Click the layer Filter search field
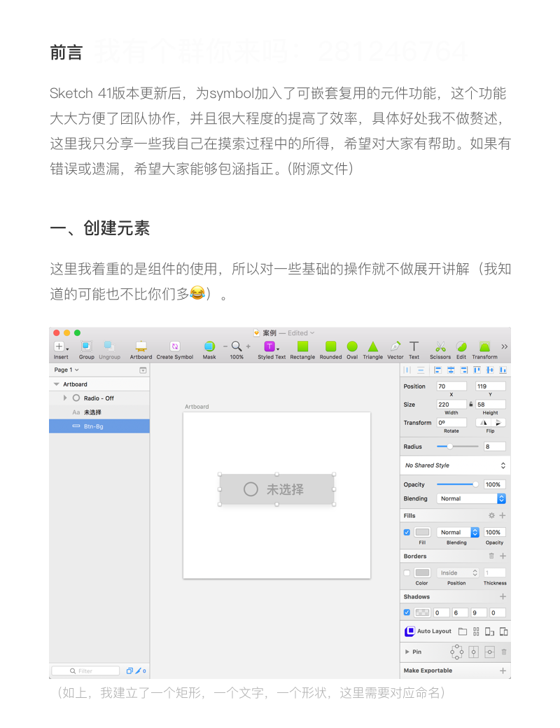560x728 pixels. click(x=86, y=671)
